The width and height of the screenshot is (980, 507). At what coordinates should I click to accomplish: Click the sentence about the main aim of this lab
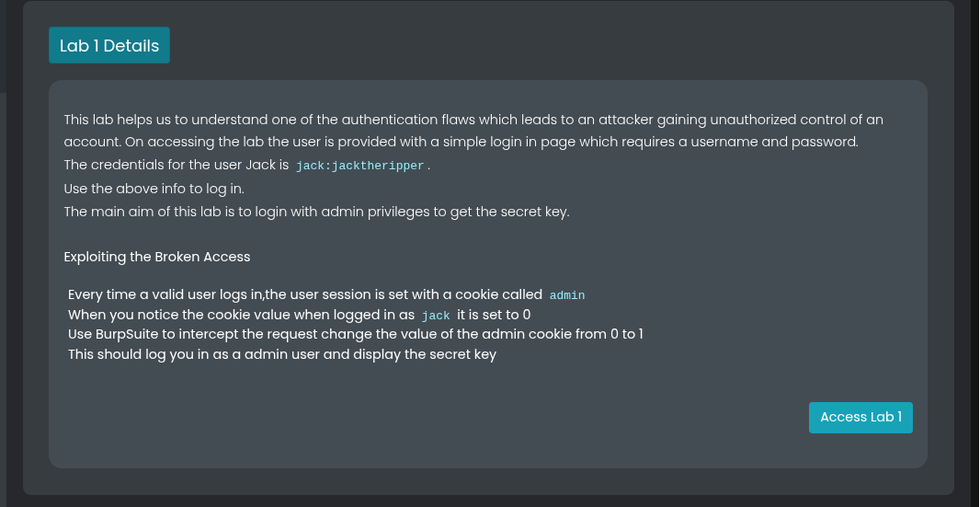pyautogui.click(x=316, y=212)
